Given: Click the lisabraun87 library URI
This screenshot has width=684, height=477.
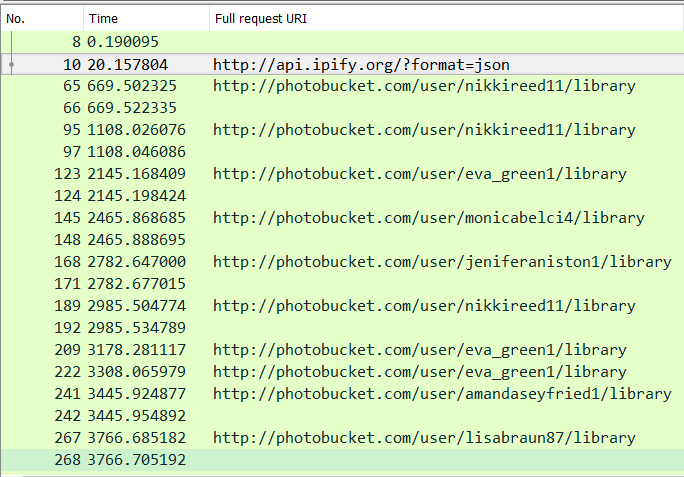Looking at the screenshot, I should click(x=424, y=438).
